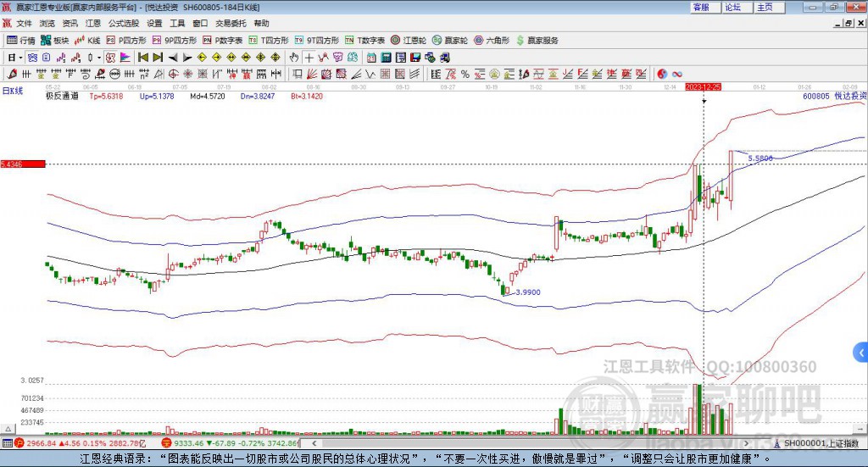This screenshot has height=467, width=868.
Task: Open the 浏览 menu
Action: click(x=47, y=23)
